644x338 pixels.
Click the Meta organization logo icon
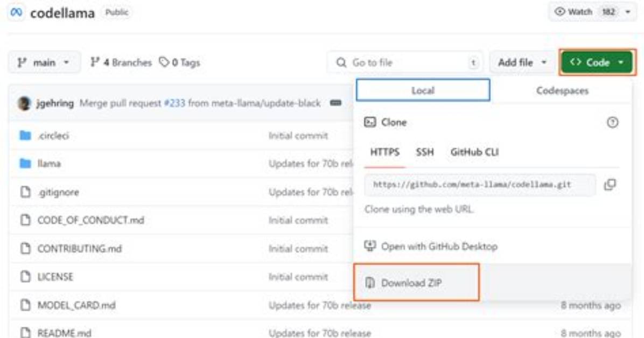click(x=16, y=12)
